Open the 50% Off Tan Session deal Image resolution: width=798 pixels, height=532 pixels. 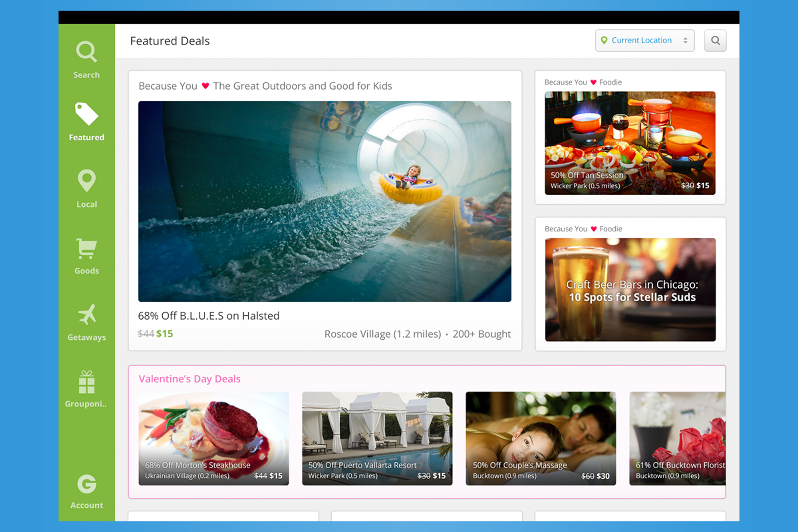630,143
